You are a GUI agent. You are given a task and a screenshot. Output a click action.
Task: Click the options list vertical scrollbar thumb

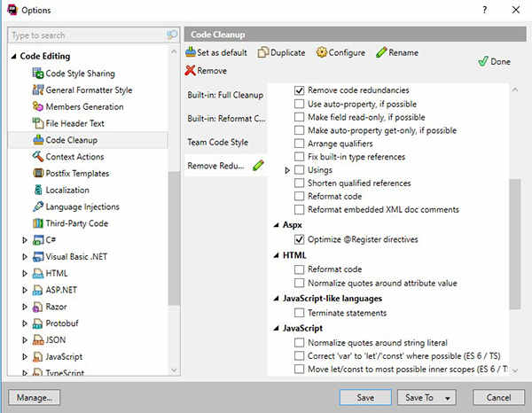pyautogui.click(x=514, y=244)
